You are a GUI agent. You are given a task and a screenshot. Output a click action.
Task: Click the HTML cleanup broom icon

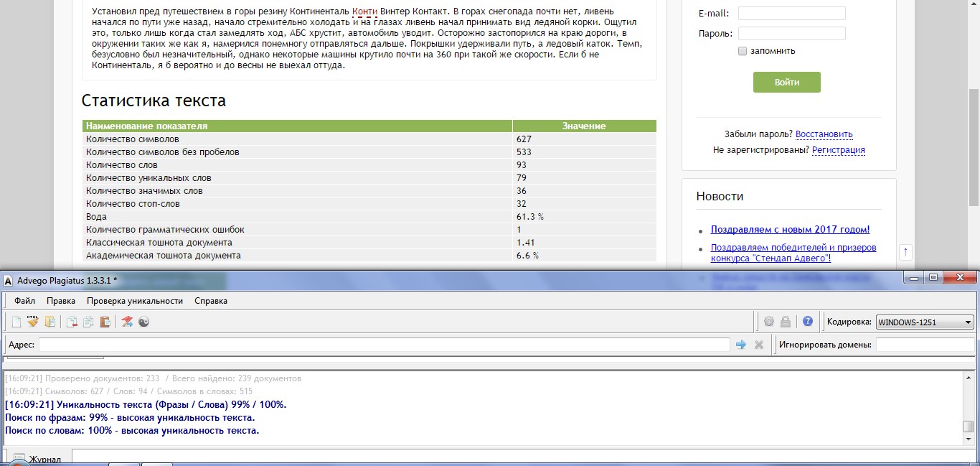(33, 322)
